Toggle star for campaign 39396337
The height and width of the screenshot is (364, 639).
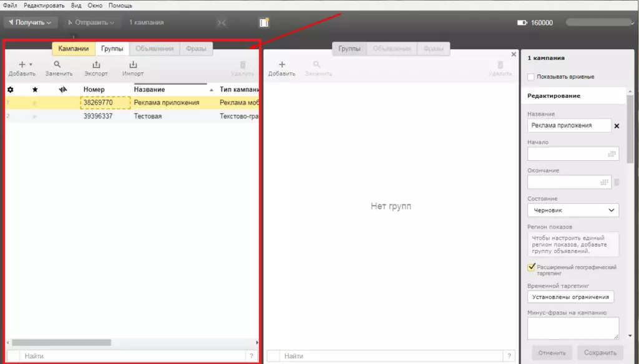(35, 117)
